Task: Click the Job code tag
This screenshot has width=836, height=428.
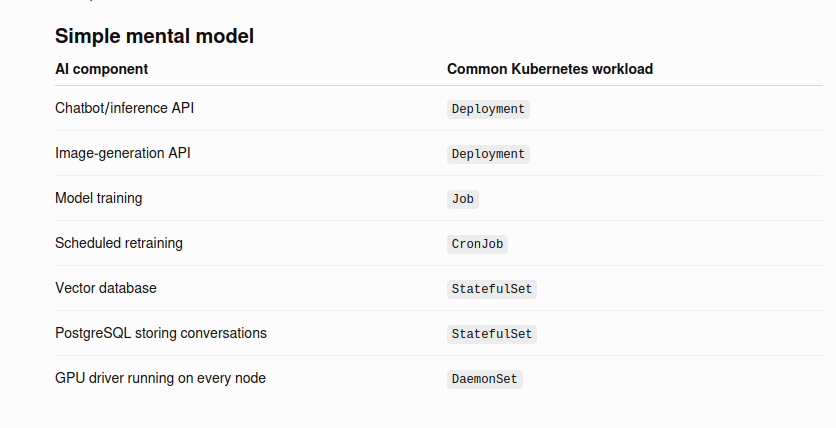Action: click(x=462, y=199)
